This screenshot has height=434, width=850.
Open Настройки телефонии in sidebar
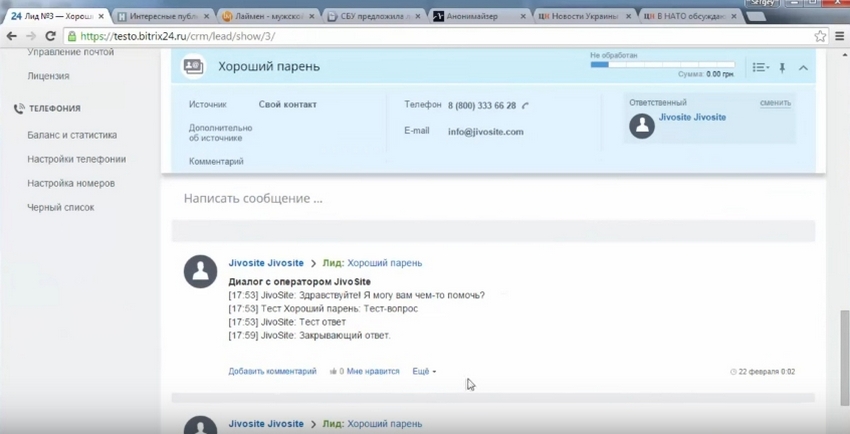(x=76, y=159)
